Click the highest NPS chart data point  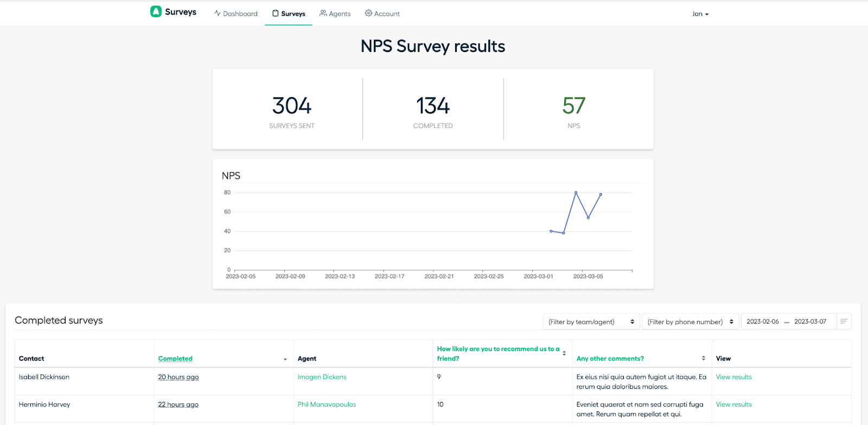(x=576, y=192)
